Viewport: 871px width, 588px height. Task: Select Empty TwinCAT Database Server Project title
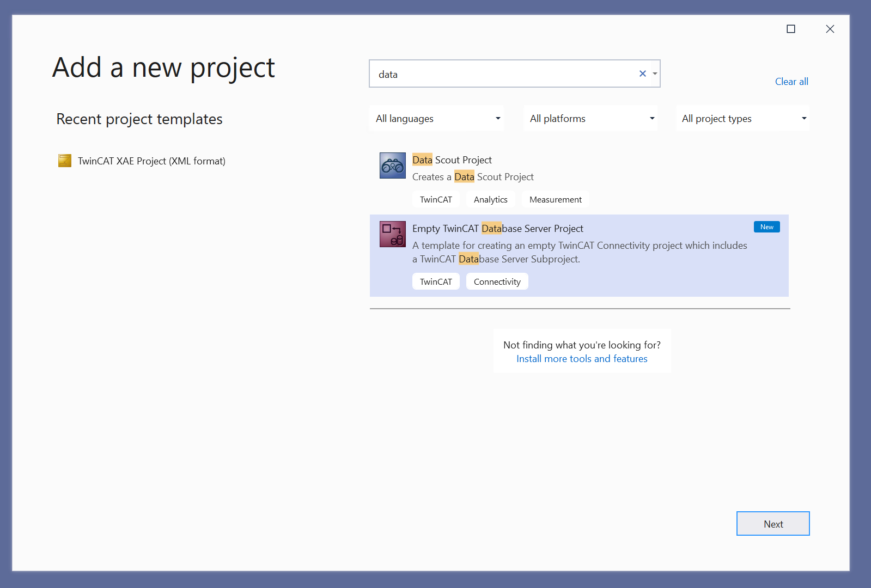tap(497, 229)
